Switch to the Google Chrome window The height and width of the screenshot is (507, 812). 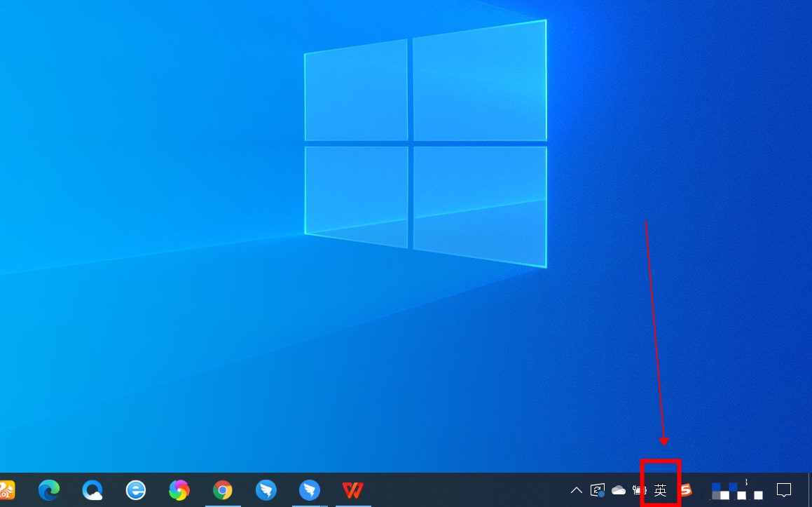pos(223,489)
